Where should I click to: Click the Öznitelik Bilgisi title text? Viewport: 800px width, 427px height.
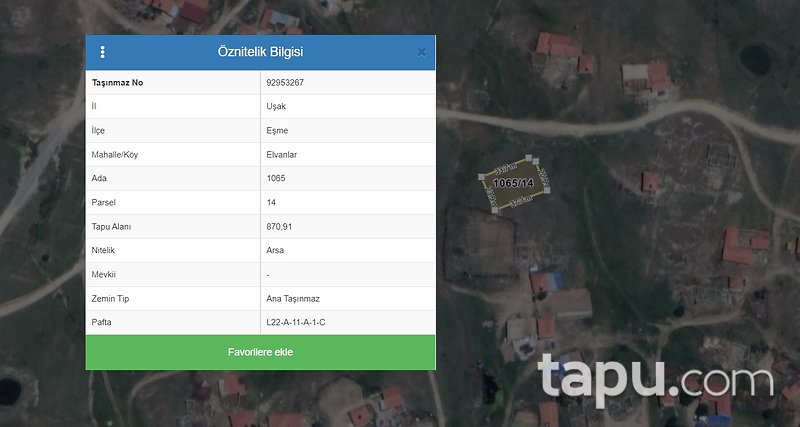coord(260,52)
